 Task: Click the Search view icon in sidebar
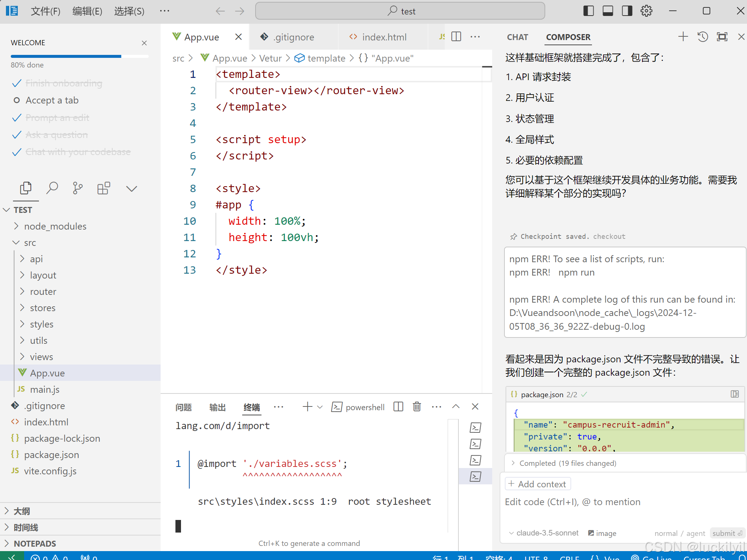tap(52, 188)
